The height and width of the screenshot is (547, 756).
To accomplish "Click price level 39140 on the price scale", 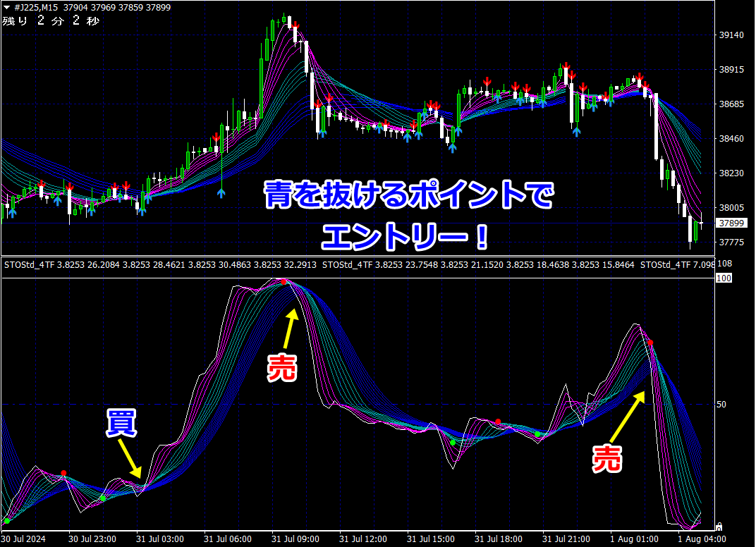I will tap(731, 35).
